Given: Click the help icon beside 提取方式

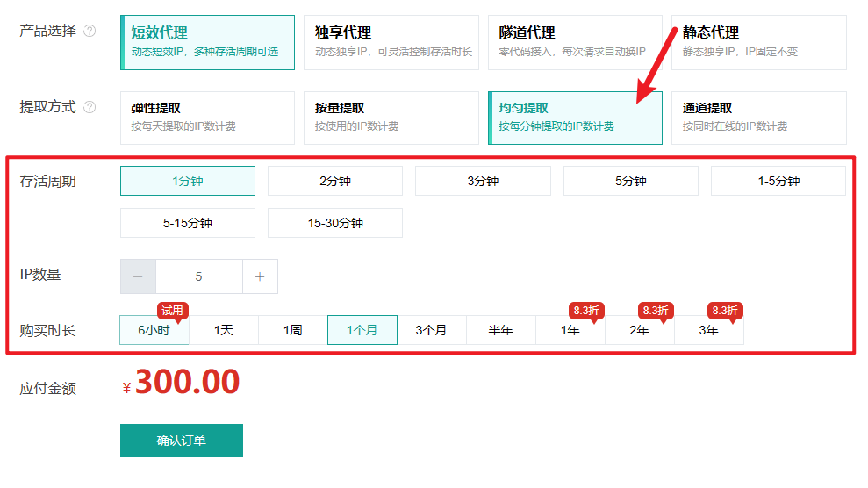Looking at the screenshot, I should click(x=90, y=108).
